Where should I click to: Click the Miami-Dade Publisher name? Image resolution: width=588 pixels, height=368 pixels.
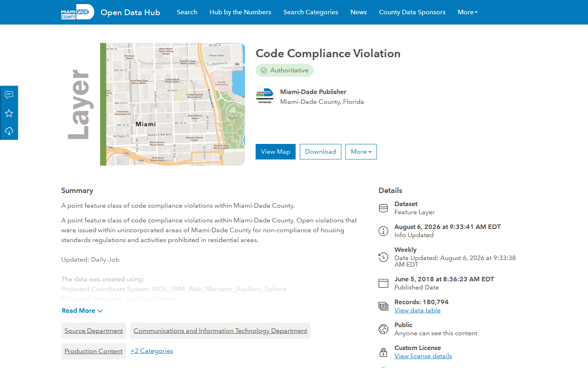313,92
